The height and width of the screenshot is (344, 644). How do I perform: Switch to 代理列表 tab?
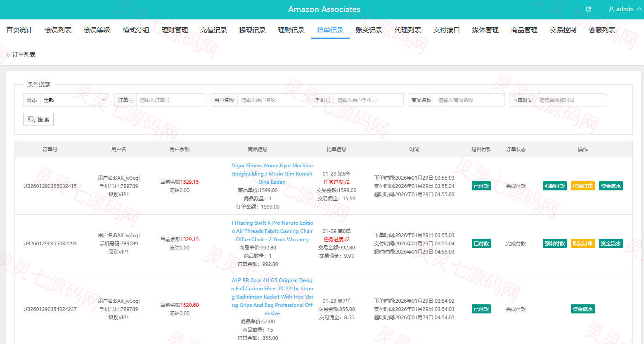click(x=408, y=30)
